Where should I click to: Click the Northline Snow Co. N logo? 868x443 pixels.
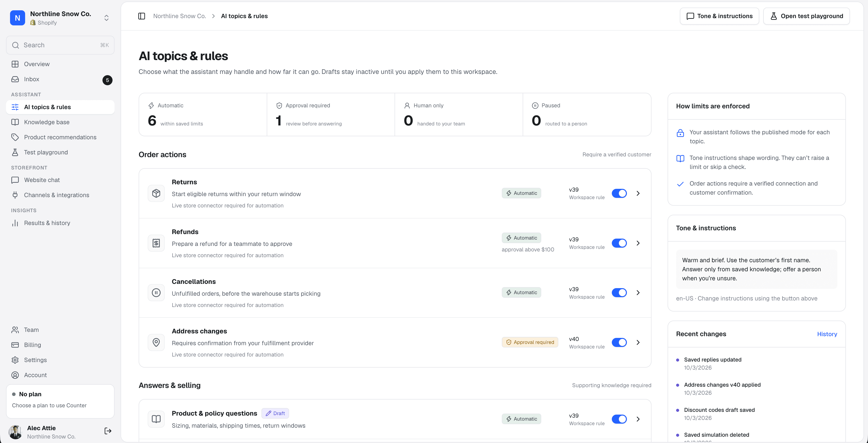click(18, 18)
